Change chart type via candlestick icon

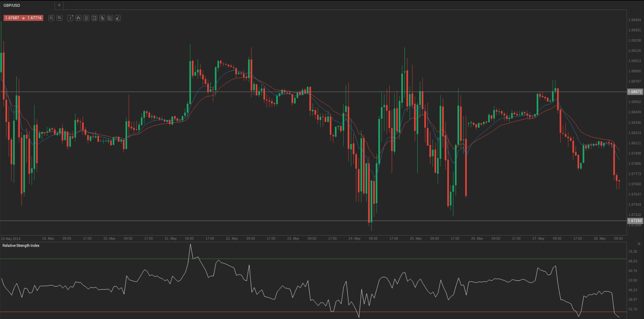(78, 18)
